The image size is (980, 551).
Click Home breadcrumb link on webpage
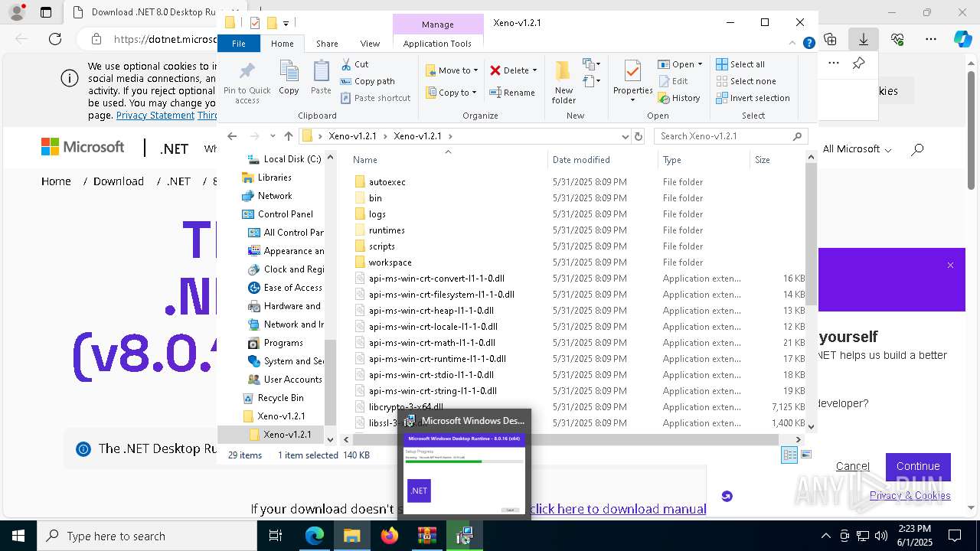point(56,181)
